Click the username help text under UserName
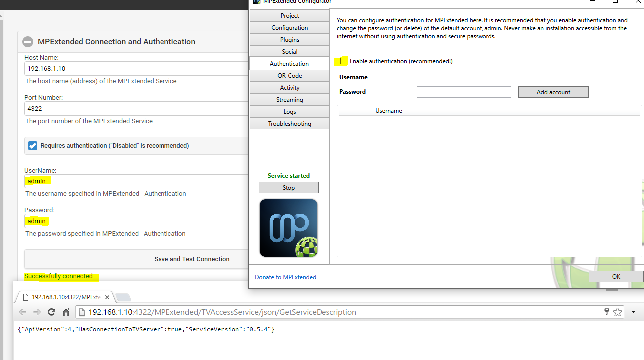 coord(106,194)
